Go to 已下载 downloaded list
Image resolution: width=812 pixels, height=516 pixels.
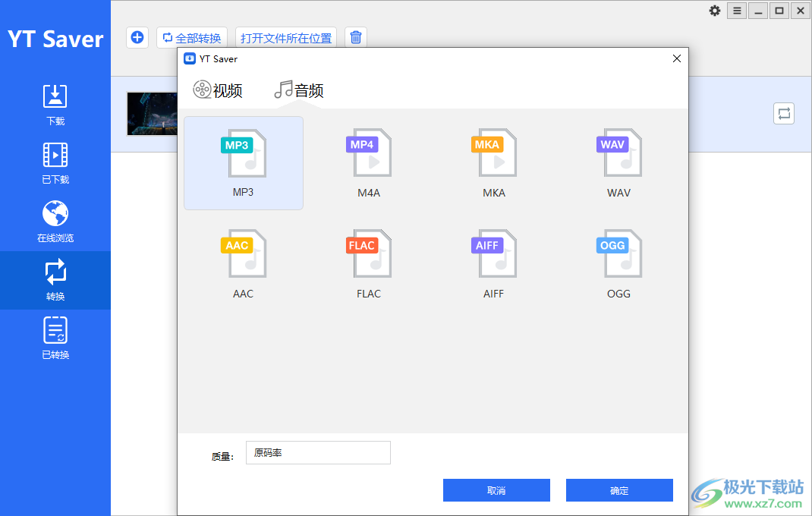[x=55, y=164]
